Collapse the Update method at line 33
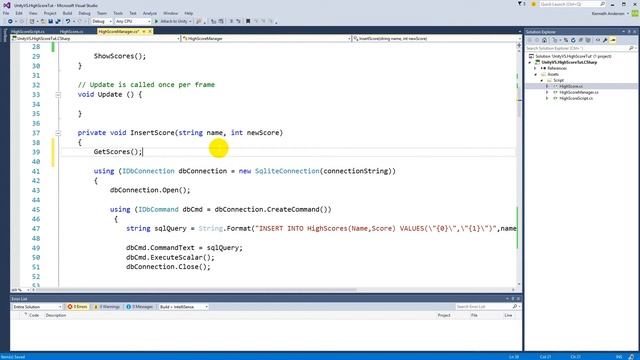 (x=58, y=95)
